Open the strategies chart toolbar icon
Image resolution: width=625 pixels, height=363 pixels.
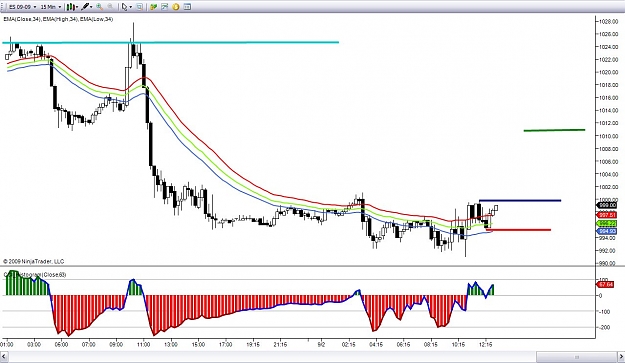[164, 7]
